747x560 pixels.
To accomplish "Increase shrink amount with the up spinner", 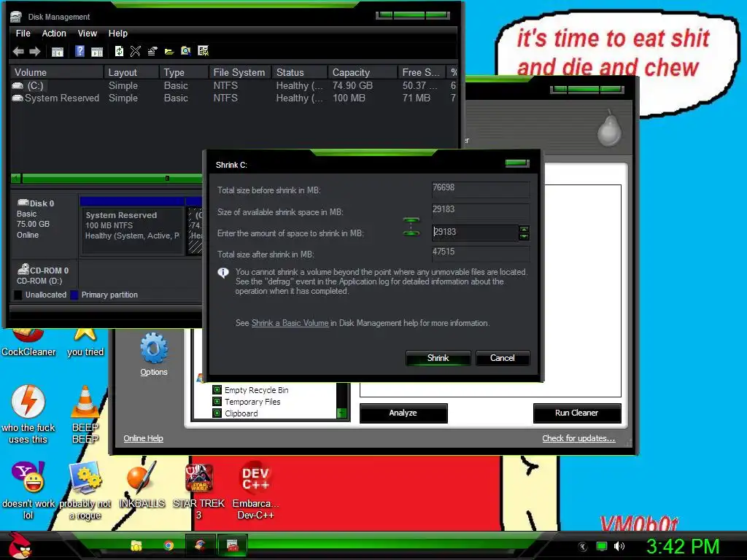I will click(x=524, y=229).
